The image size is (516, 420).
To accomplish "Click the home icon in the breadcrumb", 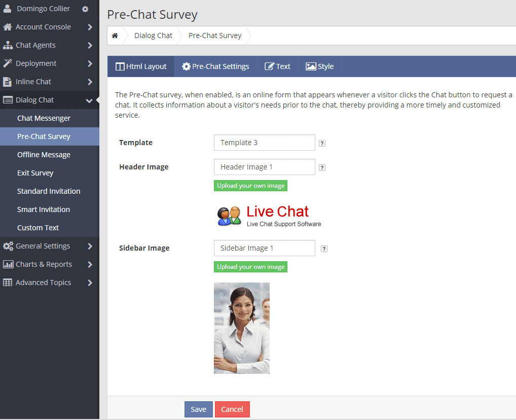I will tap(116, 35).
